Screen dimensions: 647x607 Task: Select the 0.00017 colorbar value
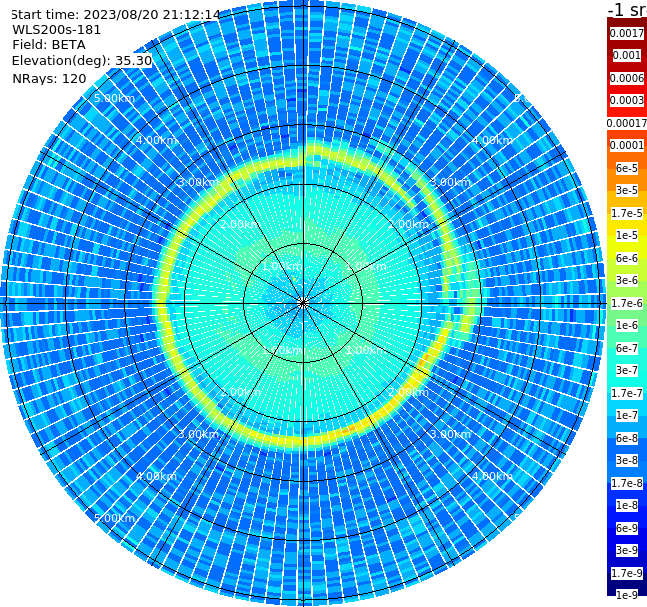(627, 123)
